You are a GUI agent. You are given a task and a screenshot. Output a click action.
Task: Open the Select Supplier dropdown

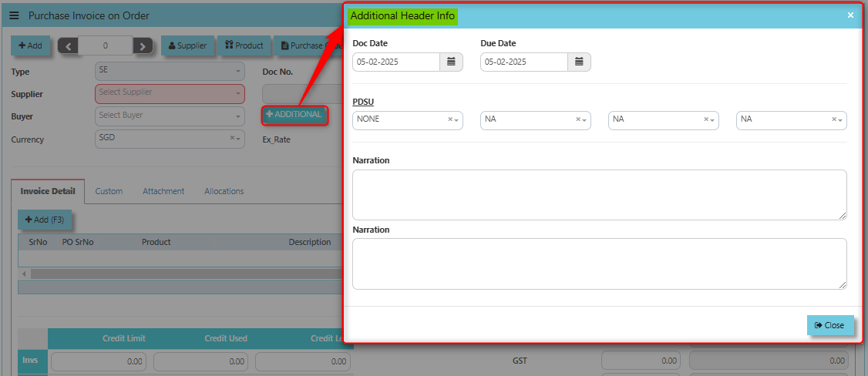pyautogui.click(x=238, y=94)
